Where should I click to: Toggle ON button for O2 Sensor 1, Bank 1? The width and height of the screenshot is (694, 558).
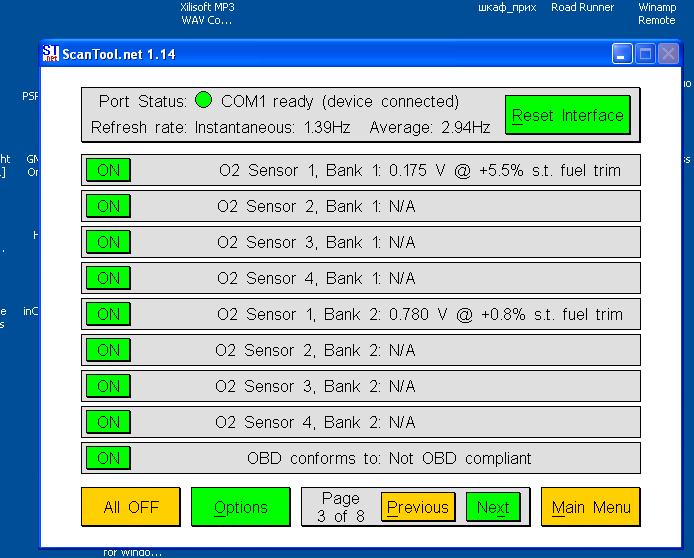[108, 170]
